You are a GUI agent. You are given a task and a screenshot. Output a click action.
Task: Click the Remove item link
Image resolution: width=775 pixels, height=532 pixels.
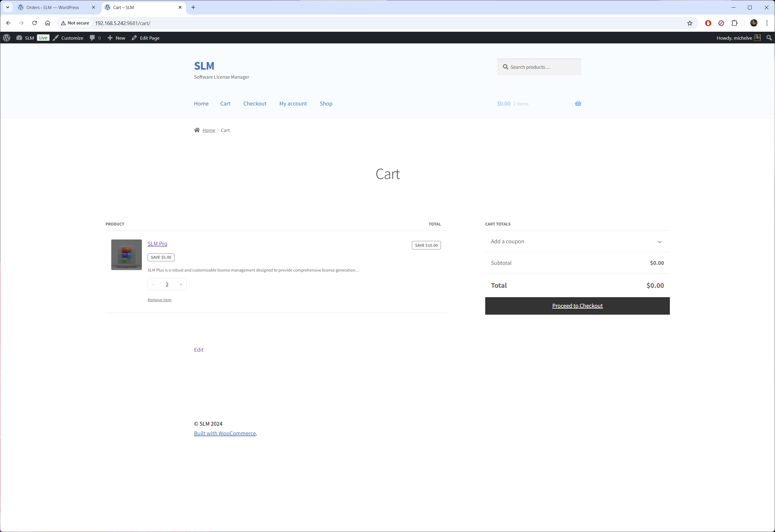(x=159, y=300)
